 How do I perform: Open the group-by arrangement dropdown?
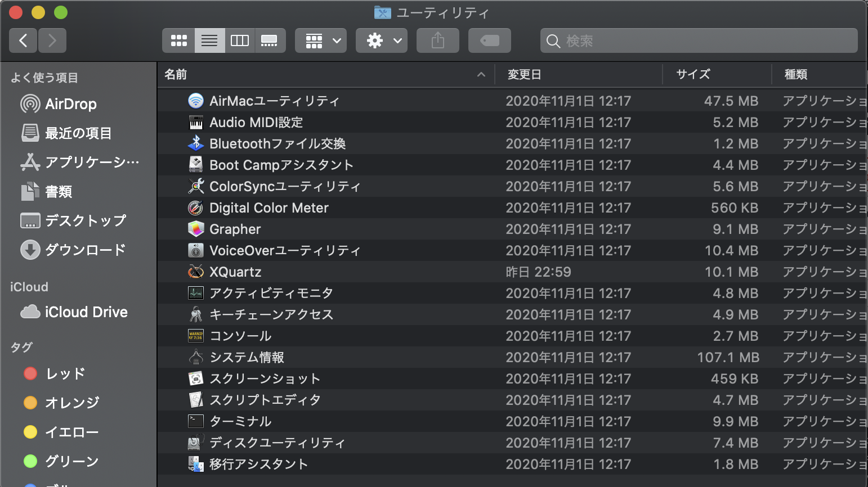coord(321,40)
